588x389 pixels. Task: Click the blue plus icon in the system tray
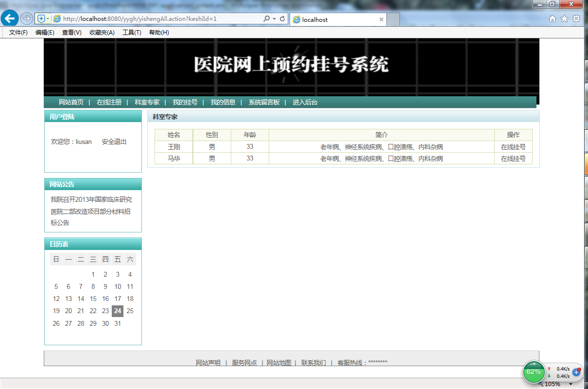pos(576,372)
